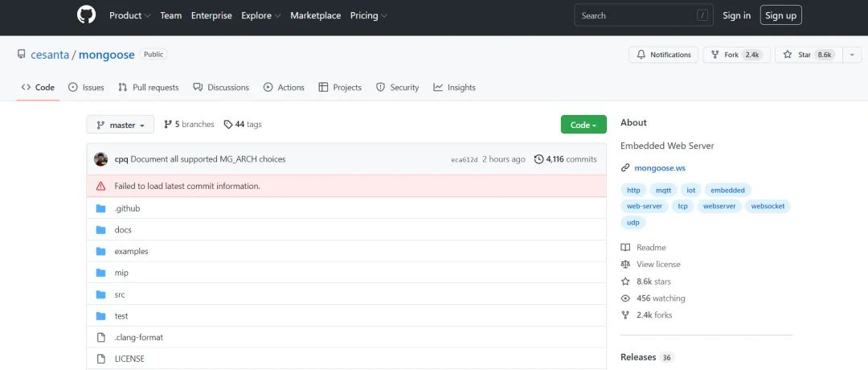Click the repository search field
Screen dimensions: 868x370
coord(635,15)
